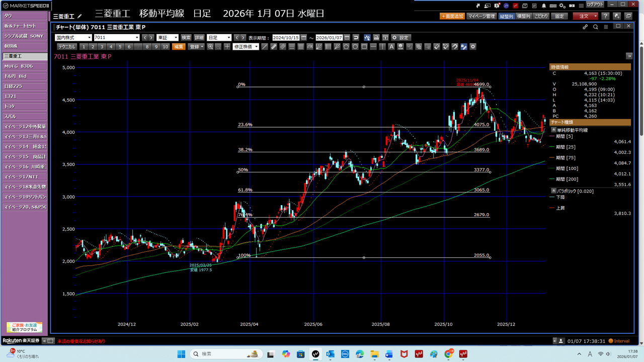The image size is (644, 362).
Task: Open the MUFG 8306 sidebar tab
Action: click(x=24, y=66)
